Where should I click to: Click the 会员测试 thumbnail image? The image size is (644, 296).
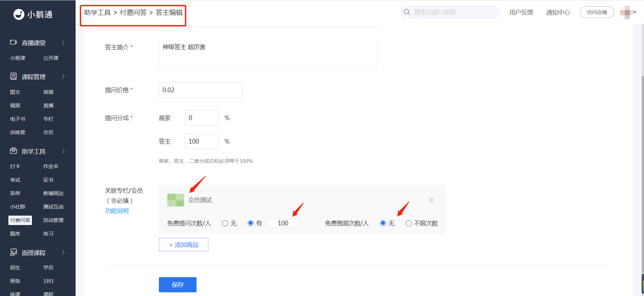[175, 200]
